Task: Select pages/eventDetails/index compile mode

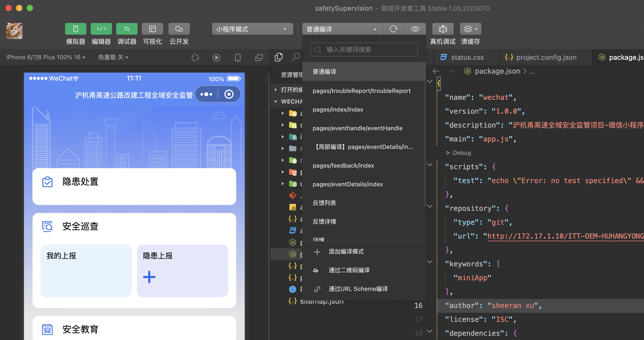Action: tap(364, 184)
